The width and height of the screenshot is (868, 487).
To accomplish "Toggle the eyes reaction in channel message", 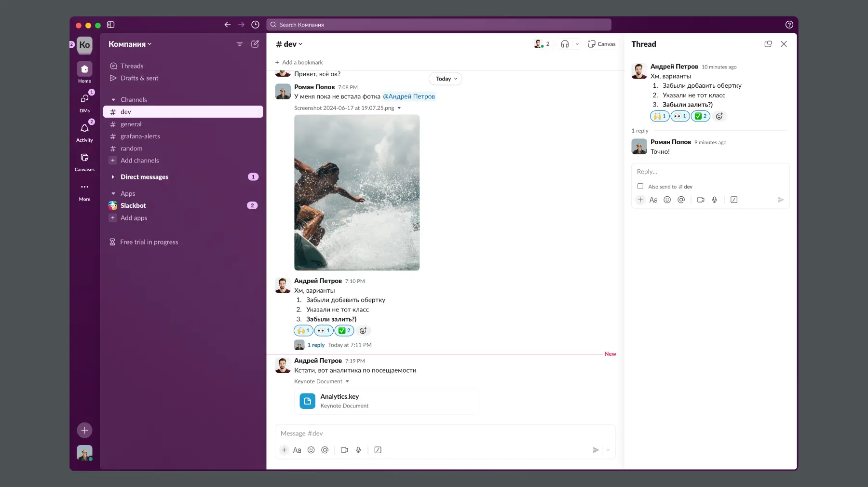I will tap(324, 331).
